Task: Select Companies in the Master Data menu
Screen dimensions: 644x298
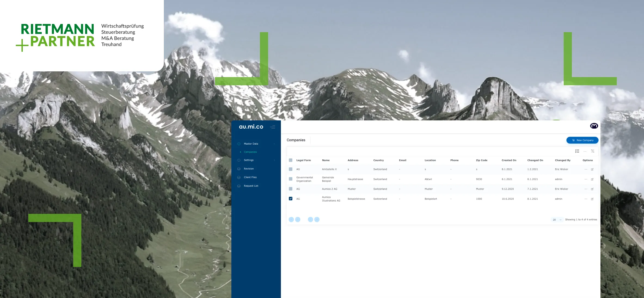Action: pos(250,152)
